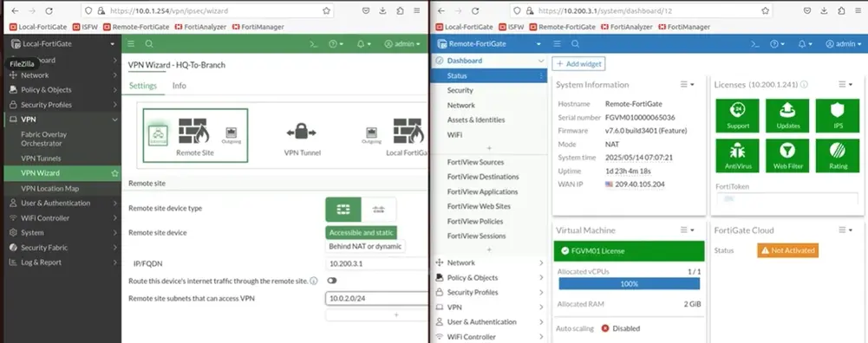Open Licenses widget menu
868x343 pixels.
[845, 85]
